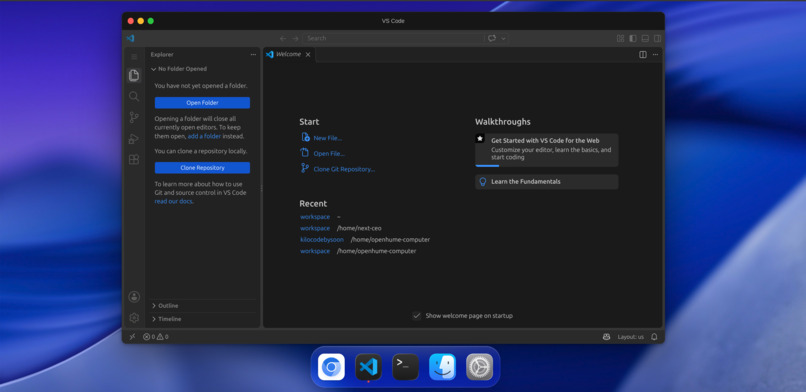Image resolution: width=806 pixels, height=392 pixels.
Task: Expand the Outline section
Action: click(203, 306)
